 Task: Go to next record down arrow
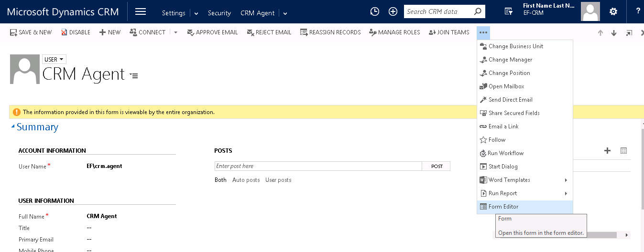614,32
